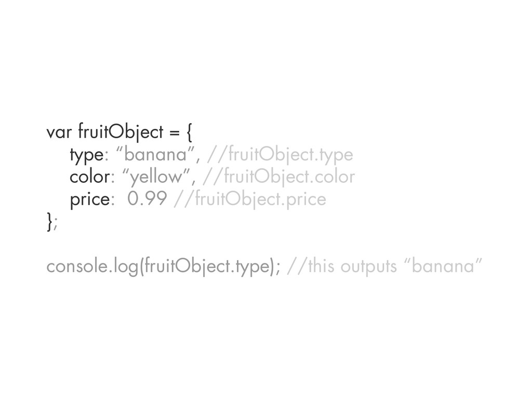
Task: Click the 'type' property key
Action: point(87,155)
